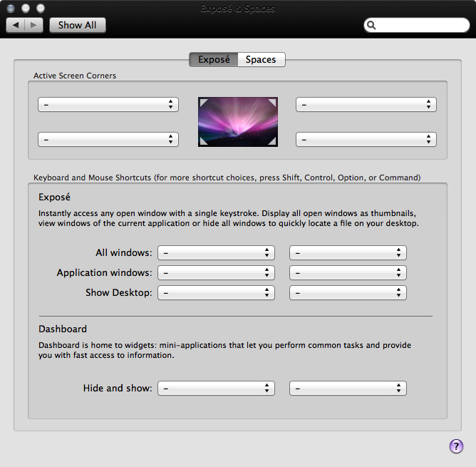This screenshot has width=476, height=467.
Task: Click the Dashboard section heading
Action: 63,329
